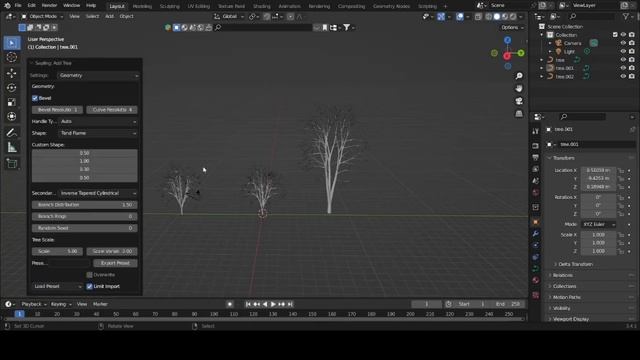The width and height of the screenshot is (640, 360).
Task: Open the Global orientation dropdown
Action: point(229,16)
